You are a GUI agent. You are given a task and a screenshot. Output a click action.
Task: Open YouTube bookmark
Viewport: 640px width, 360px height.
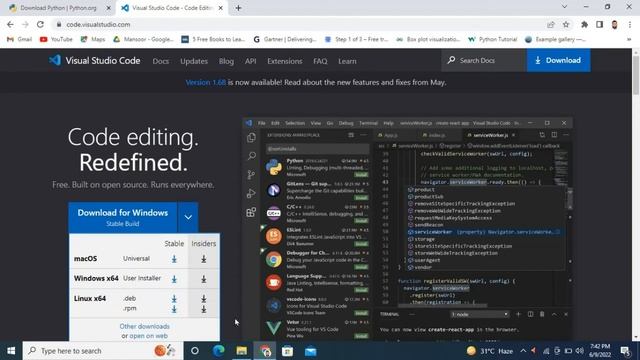coord(56,39)
